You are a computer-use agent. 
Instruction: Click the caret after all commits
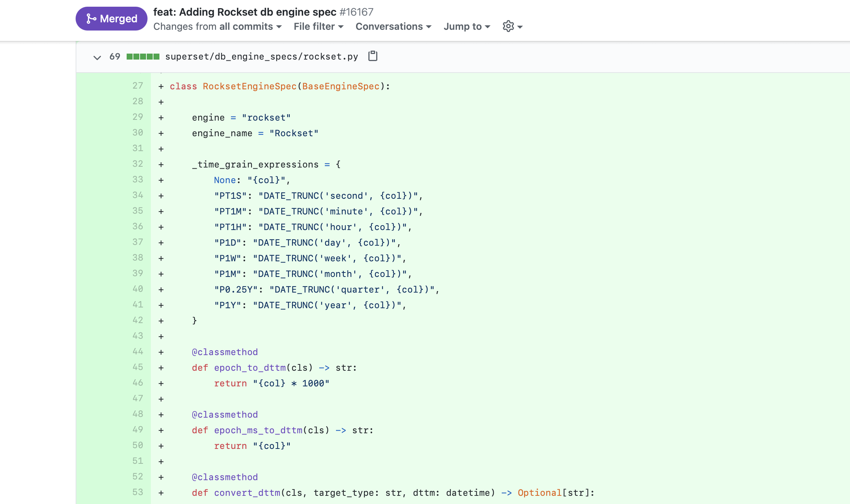click(x=279, y=27)
